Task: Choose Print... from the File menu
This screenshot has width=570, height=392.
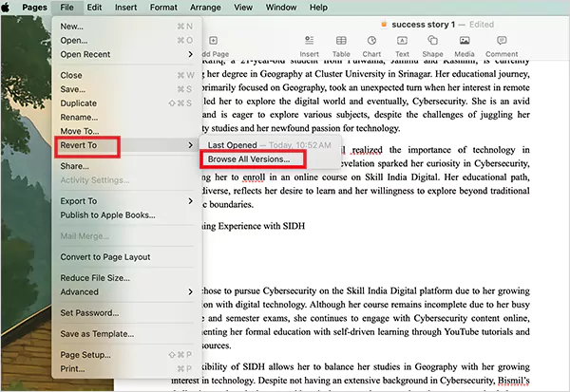Action: point(126,369)
